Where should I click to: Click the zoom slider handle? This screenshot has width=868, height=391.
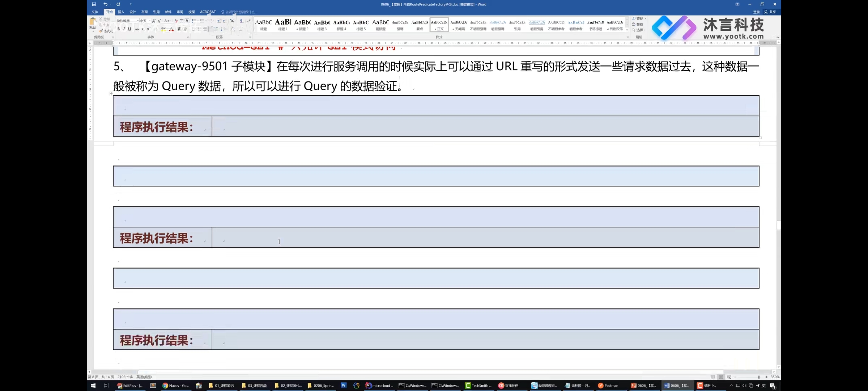tap(759, 377)
